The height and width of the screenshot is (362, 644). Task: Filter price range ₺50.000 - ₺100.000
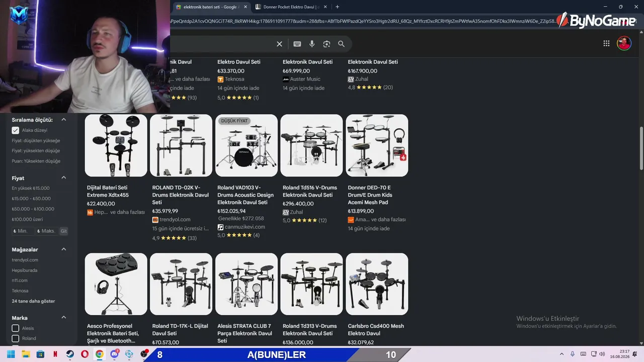pos(33,209)
